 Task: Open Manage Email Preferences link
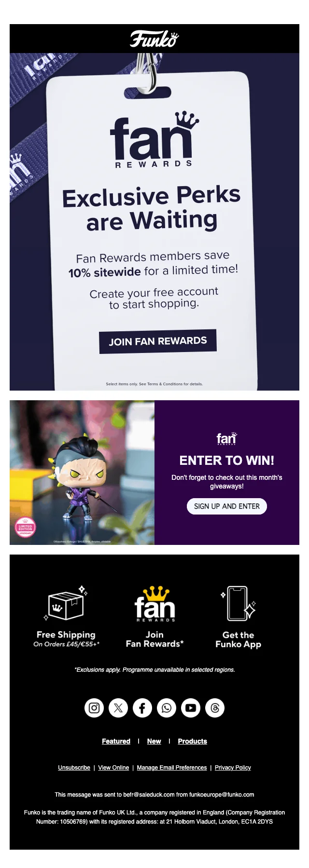coord(172,768)
